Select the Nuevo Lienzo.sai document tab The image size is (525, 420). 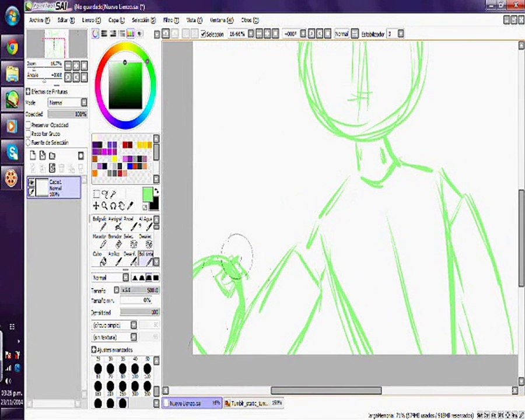tap(192, 403)
